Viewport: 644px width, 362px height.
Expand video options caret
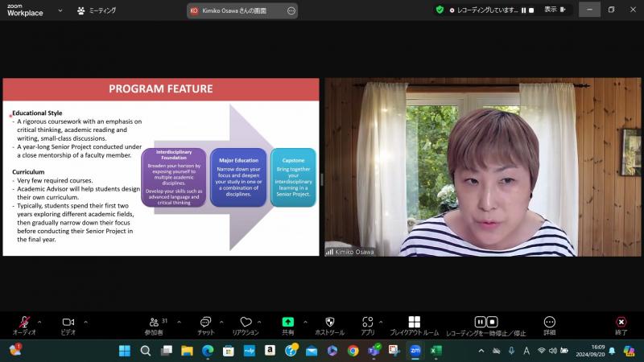click(85, 323)
